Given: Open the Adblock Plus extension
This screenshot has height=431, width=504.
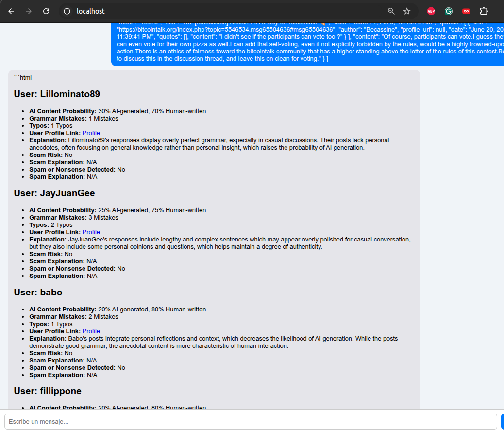Looking at the screenshot, I should click(431, 11).
